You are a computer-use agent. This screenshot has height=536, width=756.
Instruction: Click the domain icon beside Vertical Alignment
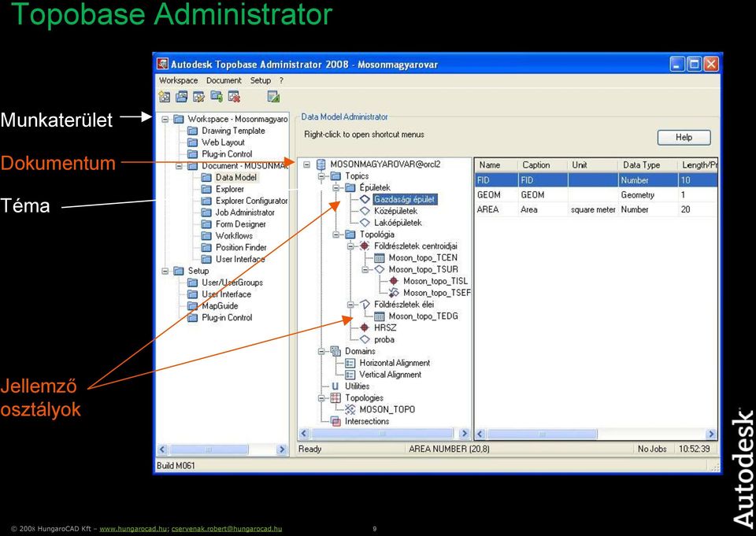click(x=350, y=375)
